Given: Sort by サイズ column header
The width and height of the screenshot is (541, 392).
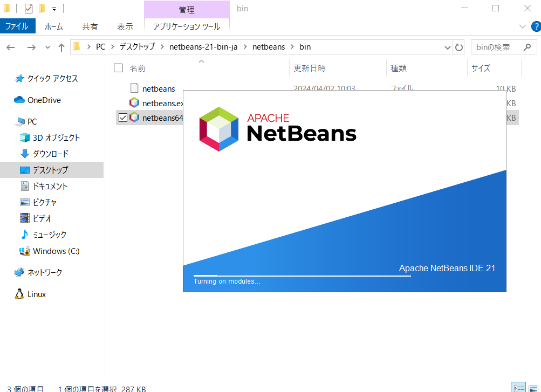Looking at the screenshot, I should (x=481, y=68).
